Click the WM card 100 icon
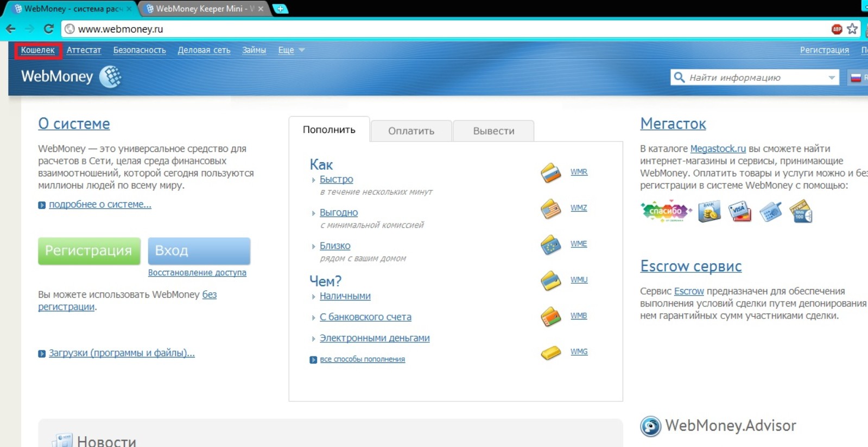The height and width of the screenshot is (447, 868). tap(801, 212)
